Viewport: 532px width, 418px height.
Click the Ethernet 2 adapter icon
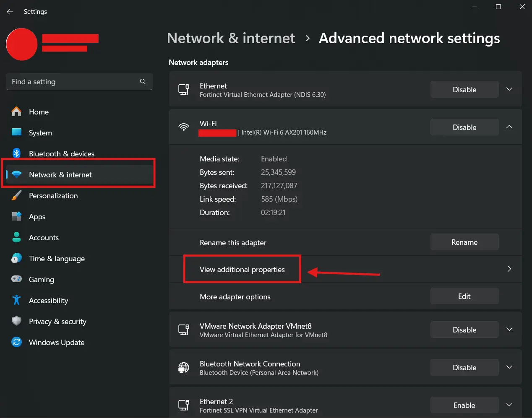[x=184, y=405]
